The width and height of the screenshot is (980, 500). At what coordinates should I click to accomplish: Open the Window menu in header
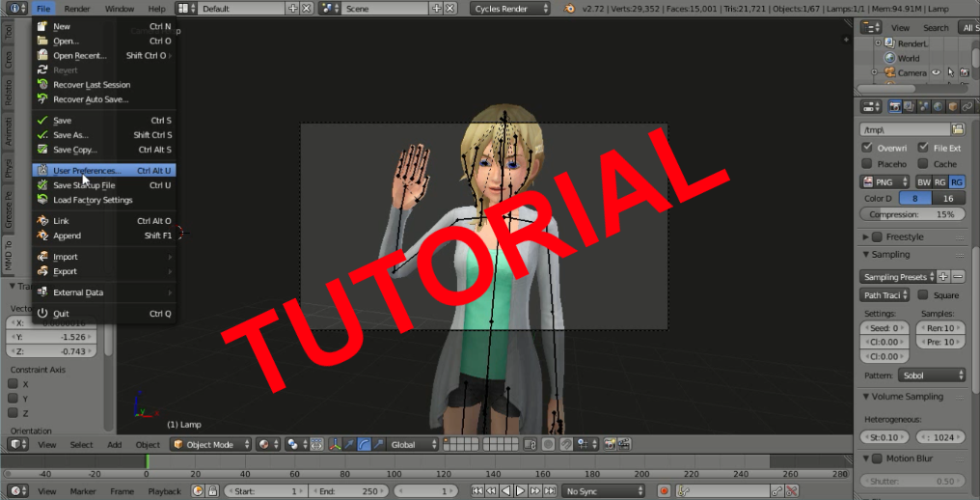coord(120,9)
